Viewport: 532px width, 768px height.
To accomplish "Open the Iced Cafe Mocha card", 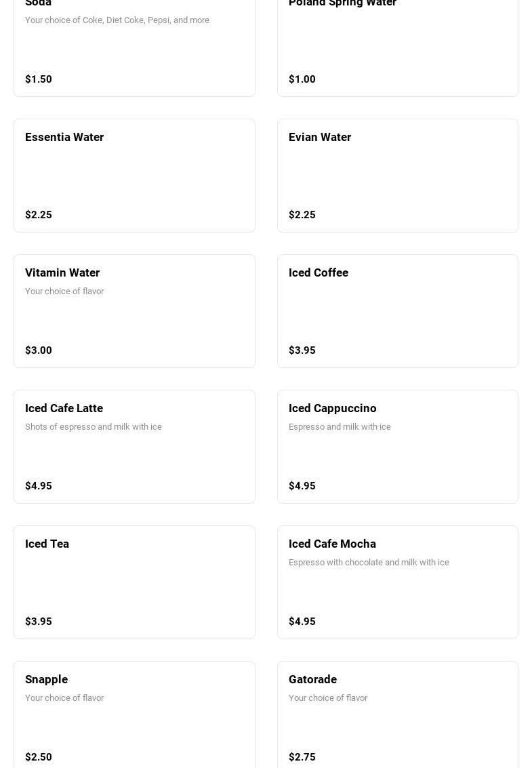I will [397, 582].
